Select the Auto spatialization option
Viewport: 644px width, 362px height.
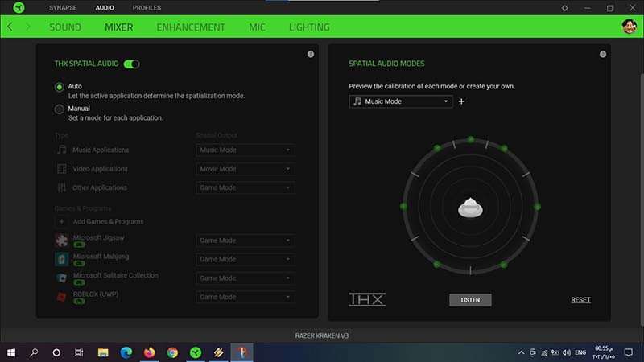[60, 86]
